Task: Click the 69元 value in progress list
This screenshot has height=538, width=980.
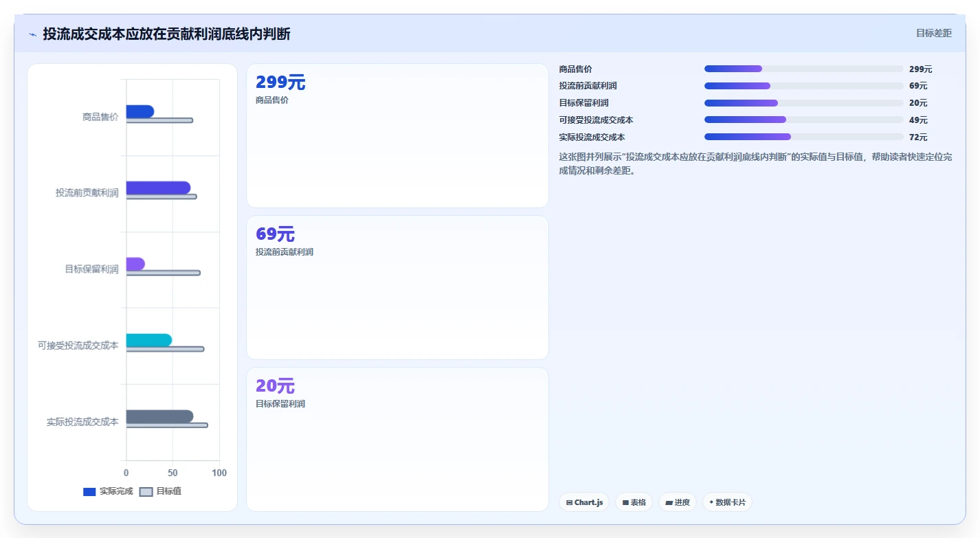Action: pyautogui.click(x=918, y=86)
